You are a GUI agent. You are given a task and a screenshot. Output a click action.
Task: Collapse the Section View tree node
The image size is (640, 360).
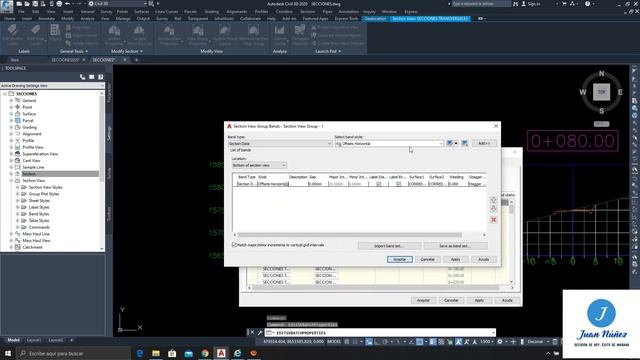pos(11,180)
